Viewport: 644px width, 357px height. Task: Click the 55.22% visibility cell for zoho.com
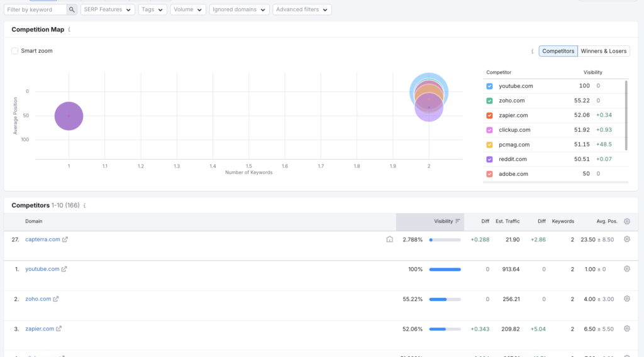tap(413, 299)
